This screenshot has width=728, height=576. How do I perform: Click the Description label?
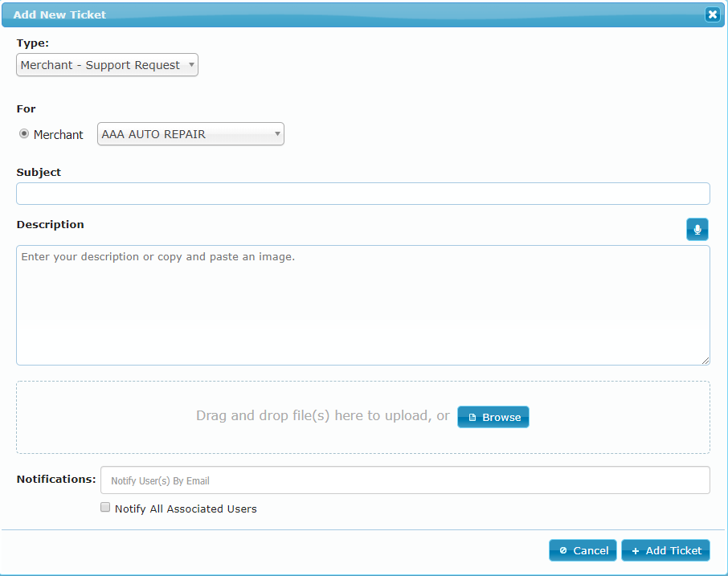(50, 225)
